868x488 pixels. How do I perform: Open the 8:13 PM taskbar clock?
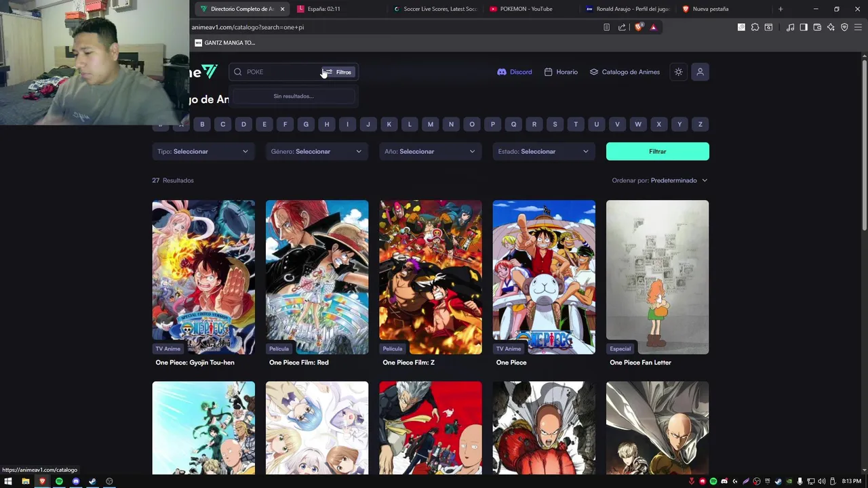pos(851,481)
